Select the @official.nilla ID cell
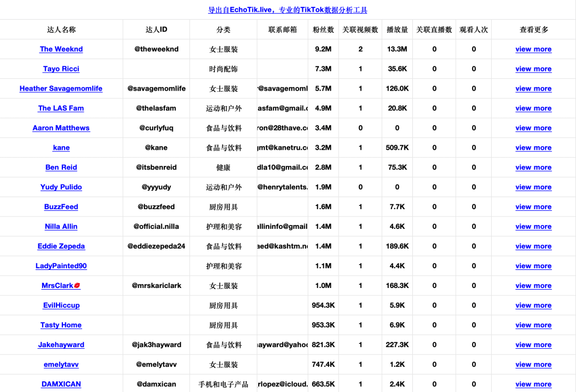The height and width of the screenshot is (392, 576). click(x=156, y=226)
